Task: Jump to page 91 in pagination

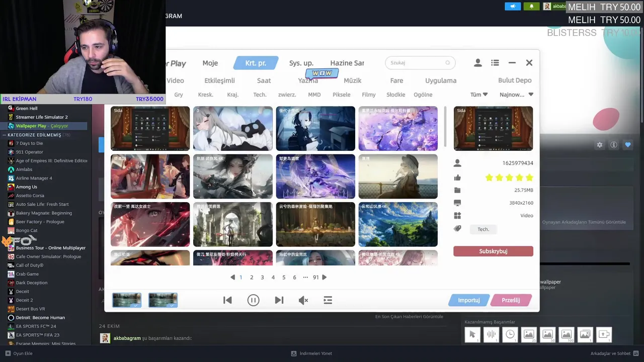Action: point(315,277)
